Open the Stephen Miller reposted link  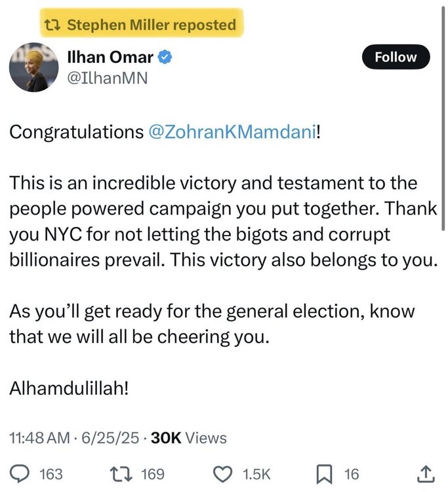point(151,26)
